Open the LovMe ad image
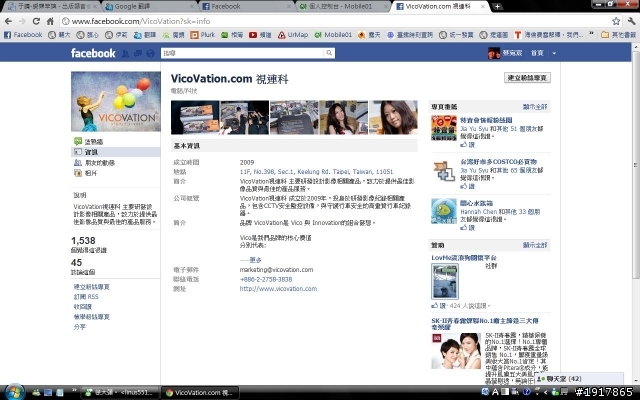The width and height of the screenshot is (640, 400). (x=445, y=281)
